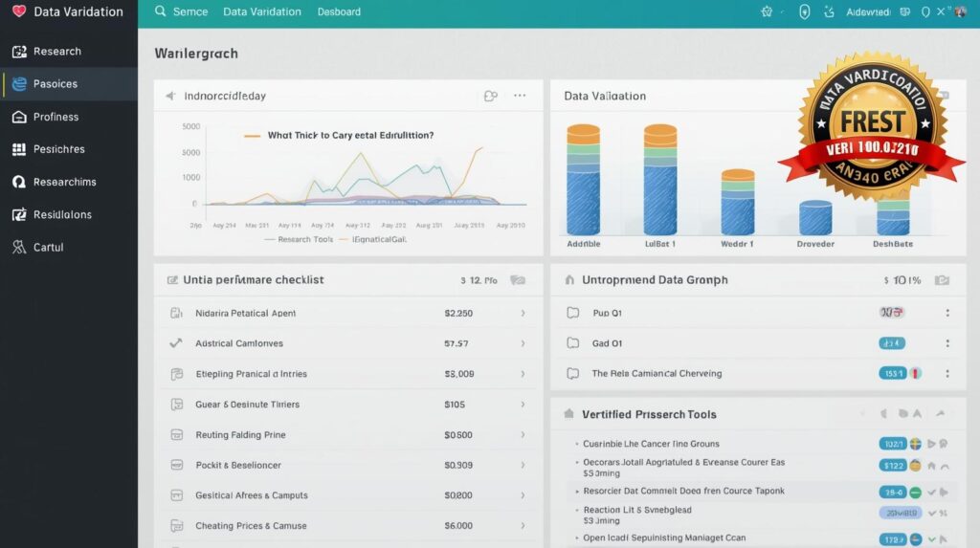Click the checkmark icon beside Adstrical Camlonves

point(176,343)
